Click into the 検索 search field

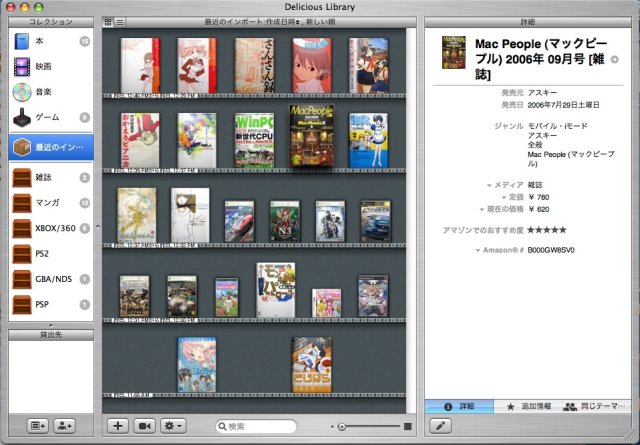click(256, 427)
